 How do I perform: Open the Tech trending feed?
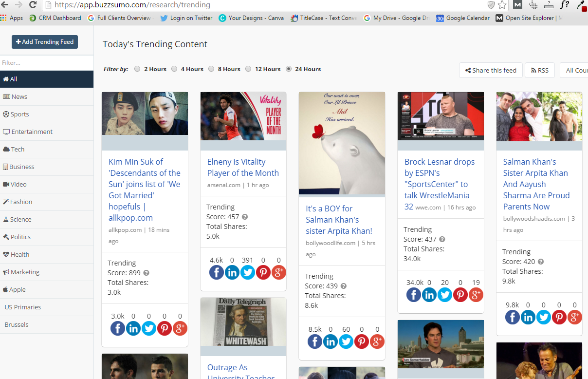(47, 149)
